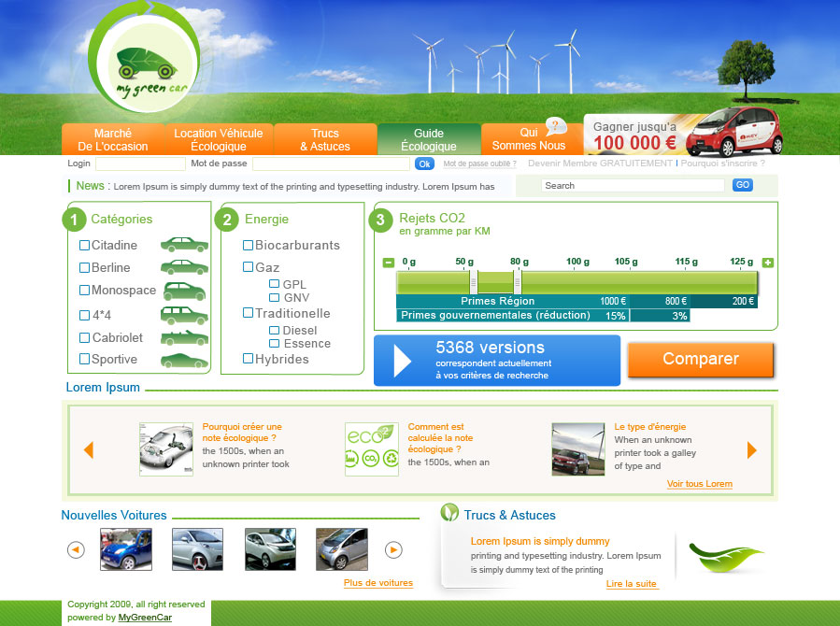Click the Cabriolet car icon
The width and height of the screenshot is (840, 626).
click(184, 337)
